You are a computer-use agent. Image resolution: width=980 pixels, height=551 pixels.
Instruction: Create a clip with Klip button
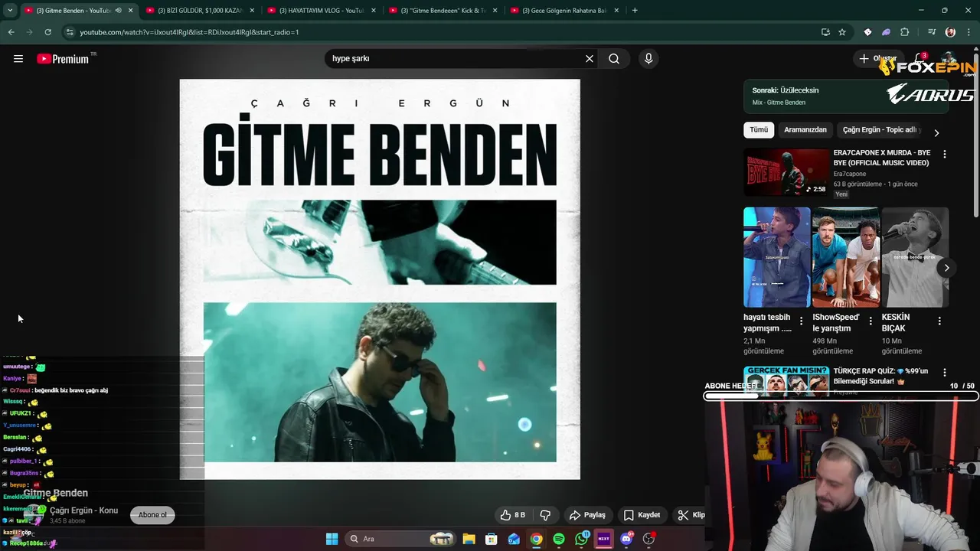691,515
